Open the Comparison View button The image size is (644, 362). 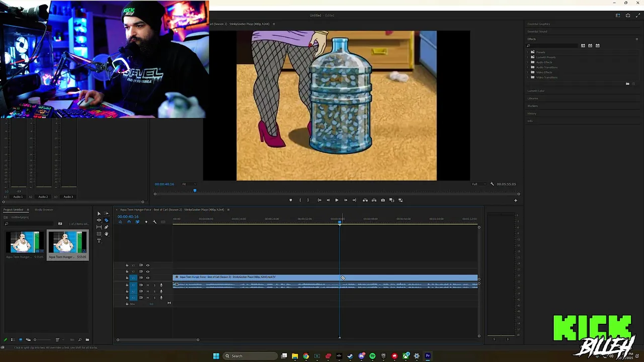coord(391,200)
